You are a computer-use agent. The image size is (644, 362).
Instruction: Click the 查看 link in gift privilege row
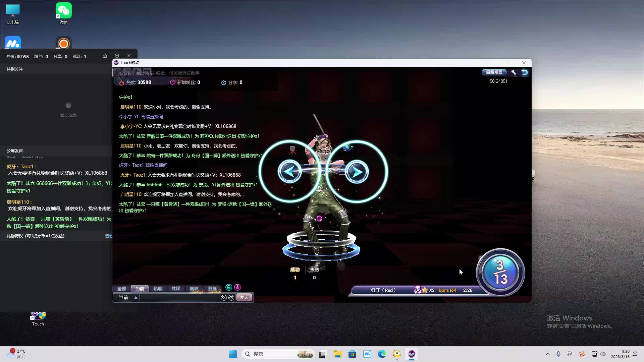tap(109, 236)
